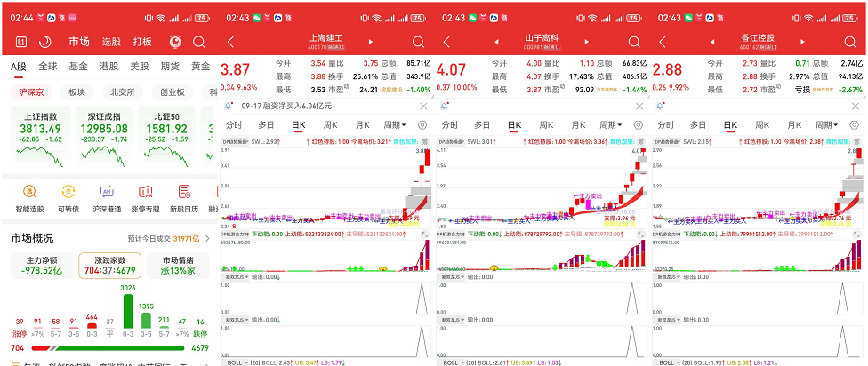Tap the alert bell on 上海建工 page
868x366 pixels.
228,106
